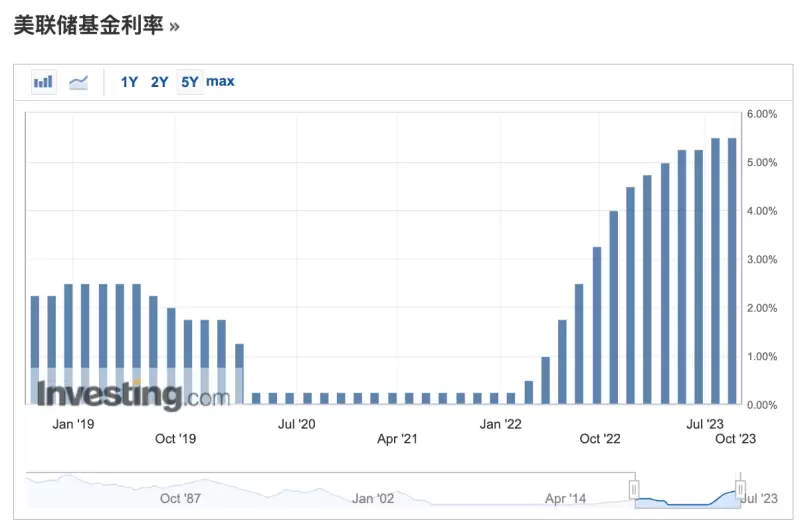Screen dimensions: 800x525
Task: Click the bar reaching 1.00% in 2022
Action: 546,380
